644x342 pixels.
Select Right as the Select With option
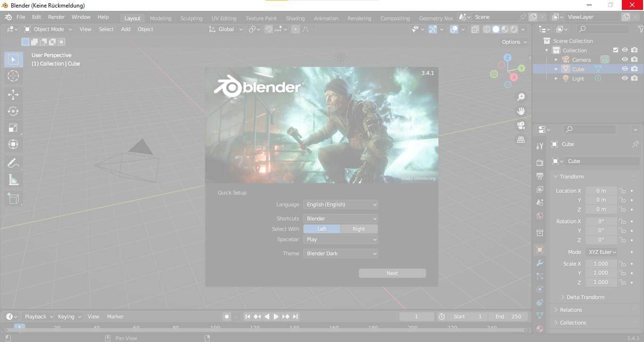359,228
